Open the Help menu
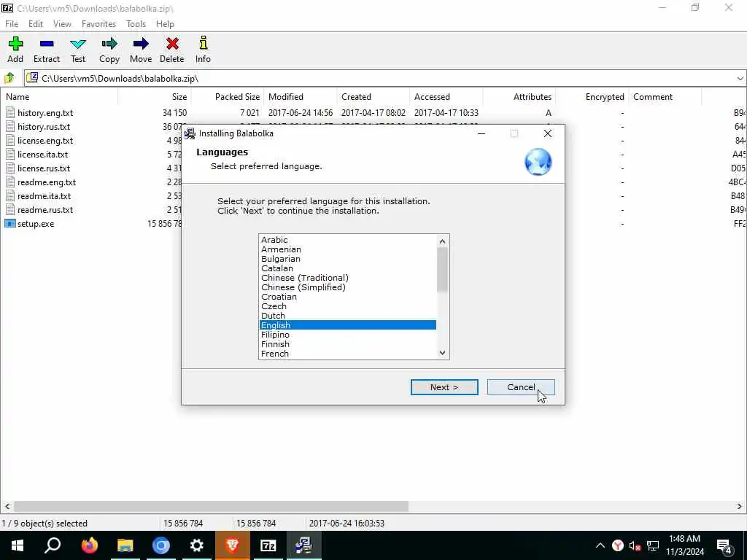Viewport: 747px width, 560px height. point(165,24)
